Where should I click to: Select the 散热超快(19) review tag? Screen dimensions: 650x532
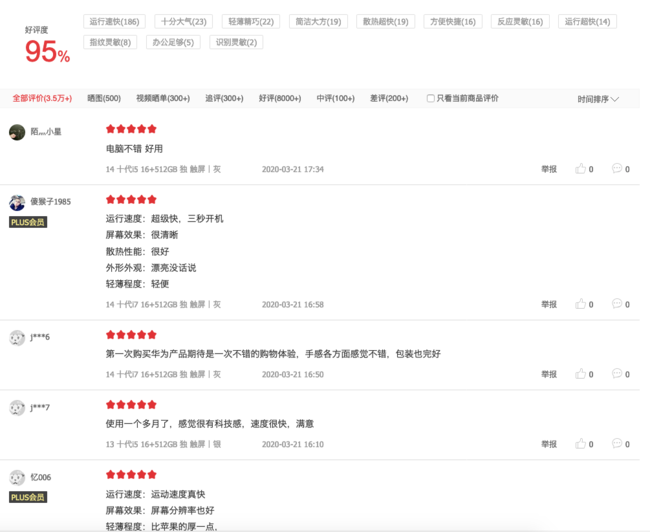385,21
